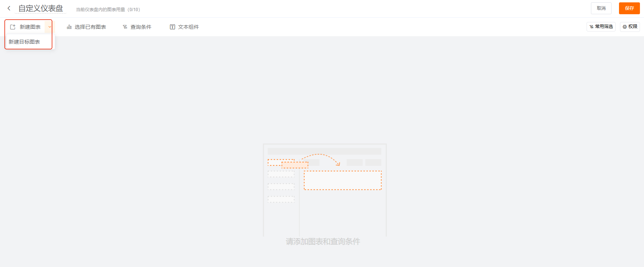The image size is (644, 267).
Task: Save the dashboard with 保存 button
Action: click(x=629, y=8)
